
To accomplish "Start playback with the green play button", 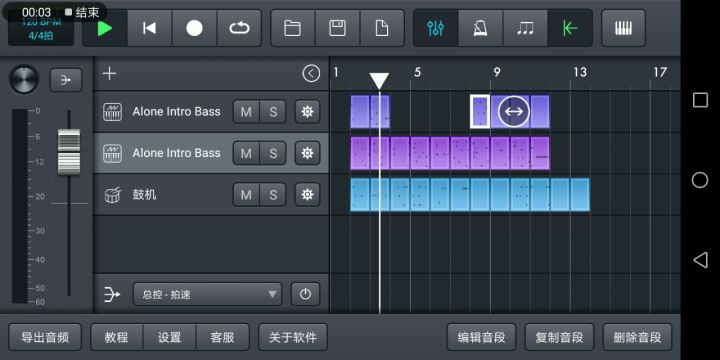I will click(105, 28).
